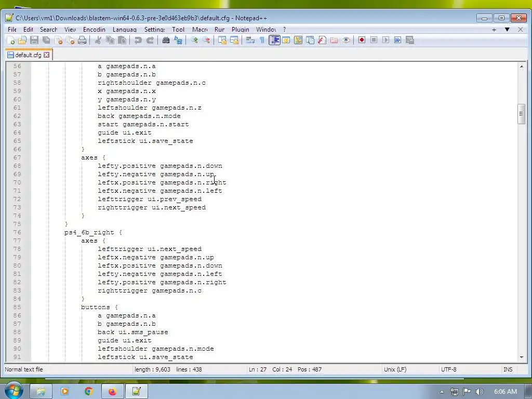Toggle the INS insert mode indicator
This screenshot has height=399, width=532.
(x=508, y=369)
